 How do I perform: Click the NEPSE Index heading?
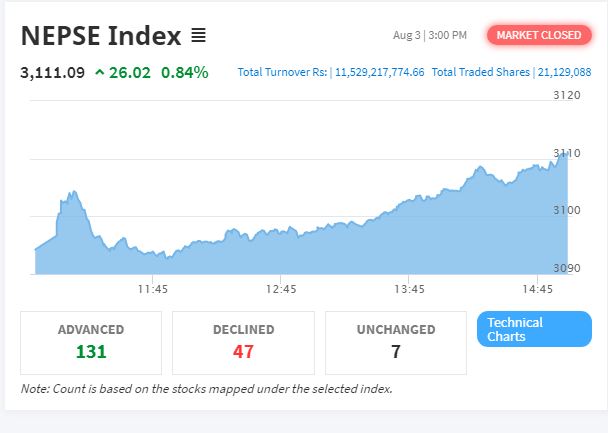click(101, 36)
